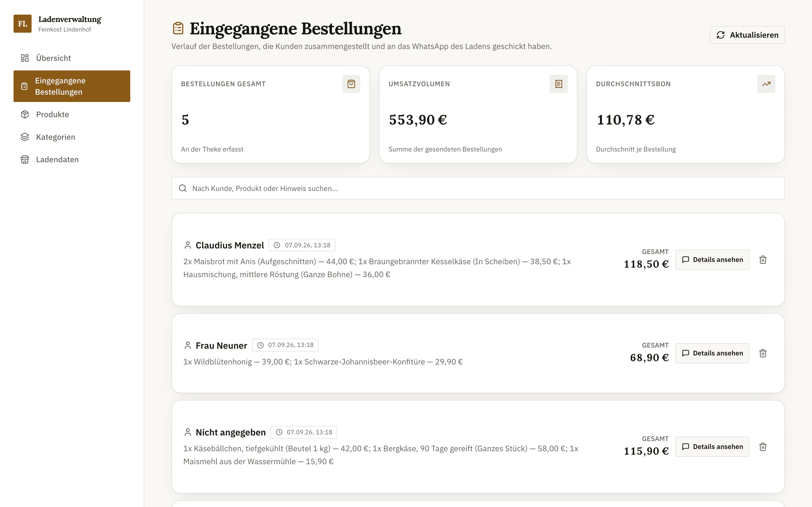Click the FL logo badge in sidebar

tap(23, 23)
